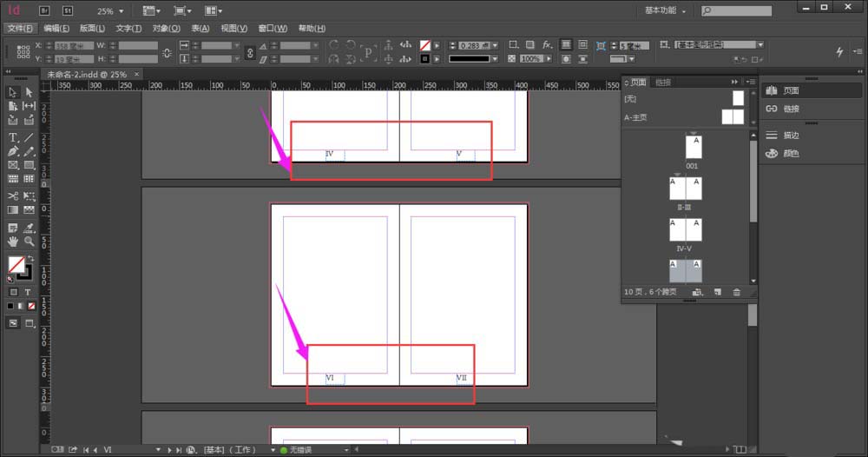
Task: Open the Layout menu (版面)
Action: (x=92, y=29)
